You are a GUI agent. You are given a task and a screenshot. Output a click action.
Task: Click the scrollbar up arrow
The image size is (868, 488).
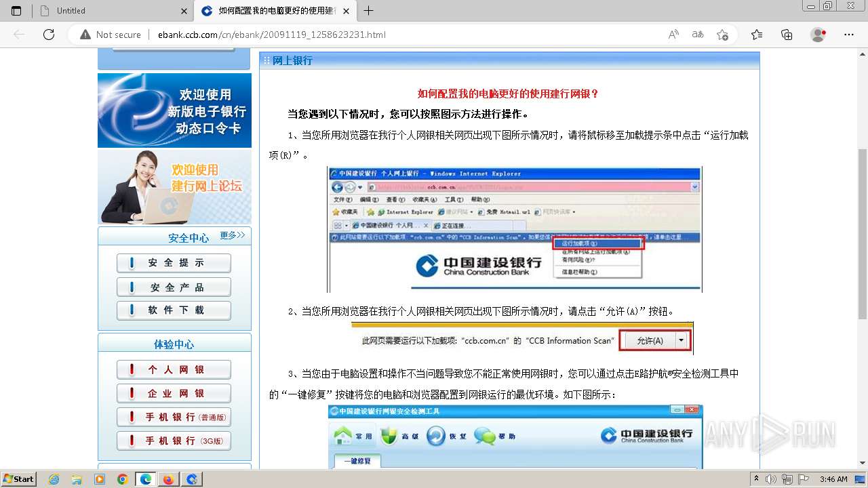(x=862, y=54)
